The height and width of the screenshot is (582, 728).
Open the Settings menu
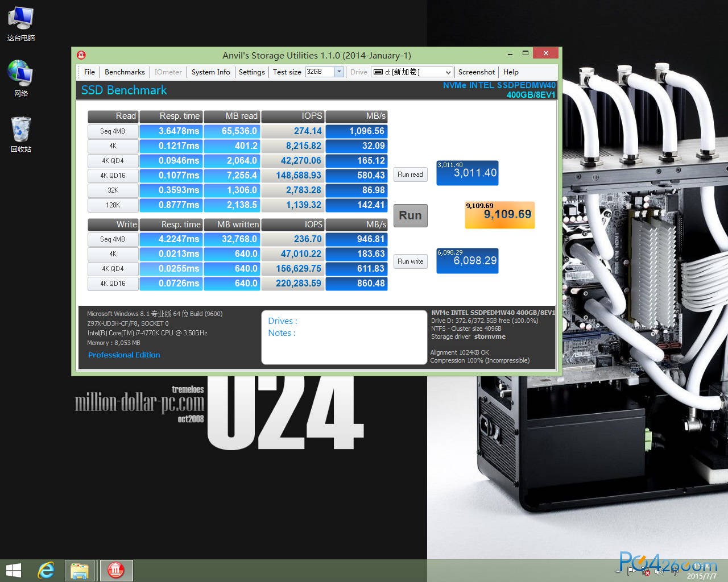point(251,72)
